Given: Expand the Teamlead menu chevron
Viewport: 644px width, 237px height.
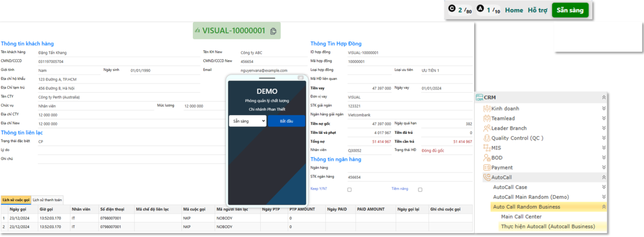Looking at the screenshot, I should tap(603, 118).
